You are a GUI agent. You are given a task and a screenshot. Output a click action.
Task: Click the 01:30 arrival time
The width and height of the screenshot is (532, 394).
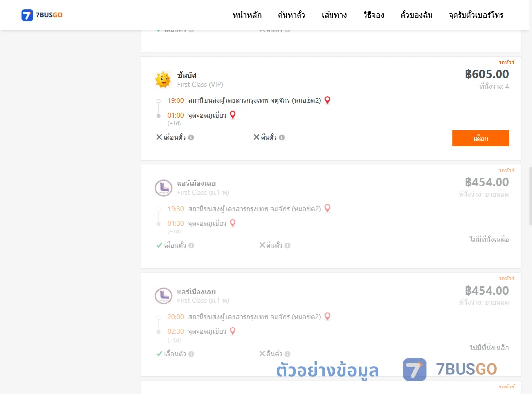[x=175, y=223]
